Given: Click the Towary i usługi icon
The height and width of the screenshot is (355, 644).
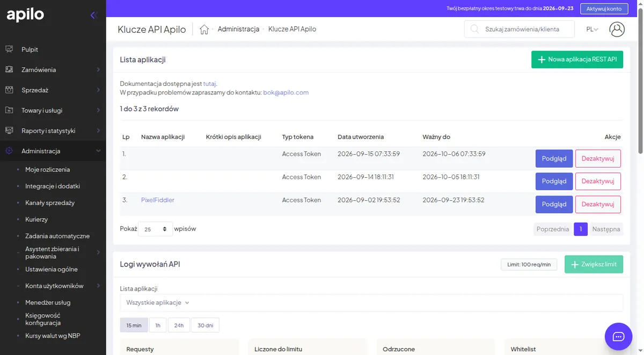Looking at the screenshot, I should click(x=9, y=110).
